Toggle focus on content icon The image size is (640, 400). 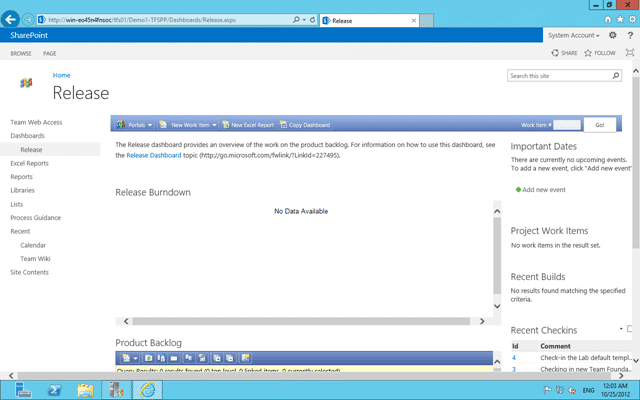[630, 52]
